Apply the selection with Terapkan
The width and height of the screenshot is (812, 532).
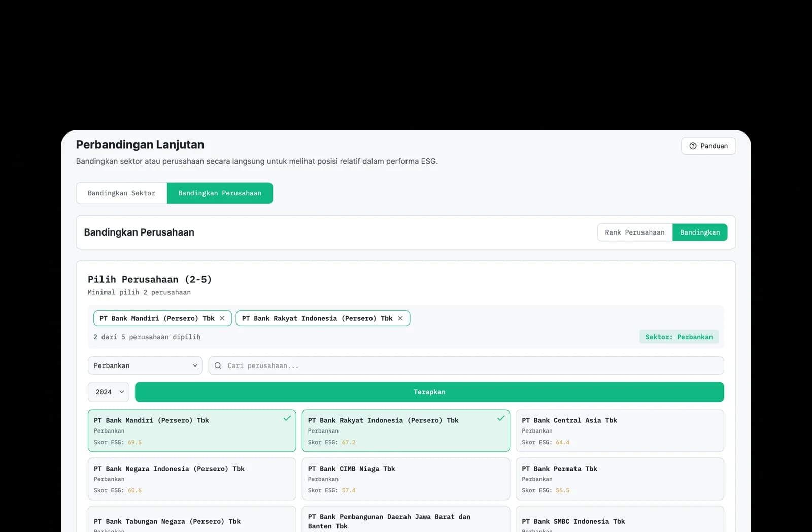click(429, 392)
